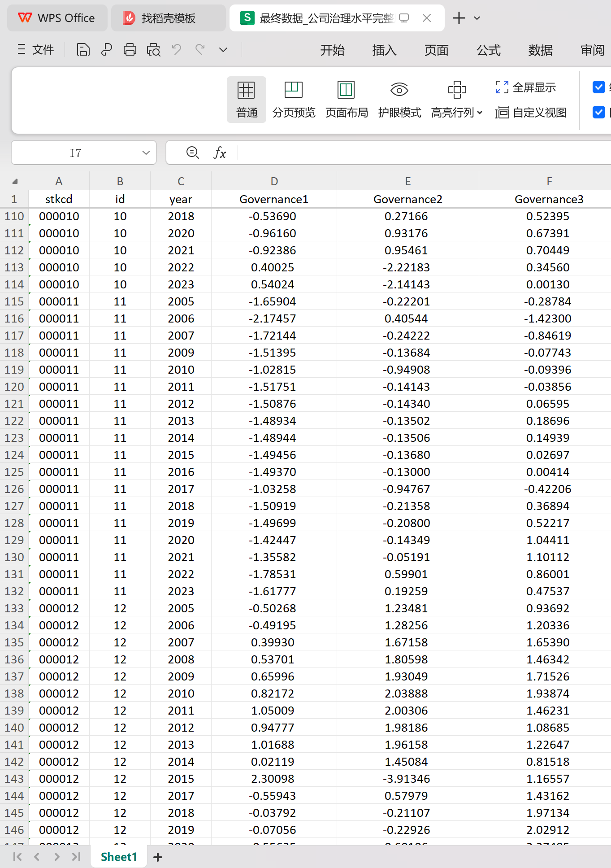Viewport: 611px width, 868px height.
Task: Open the 文件 menu
Action: click(36, 49)
